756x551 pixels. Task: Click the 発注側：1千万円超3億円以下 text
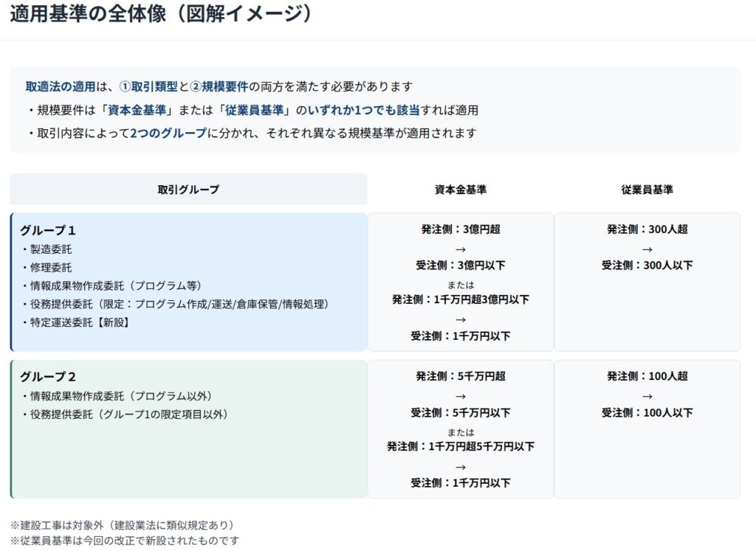click(461, 299)
